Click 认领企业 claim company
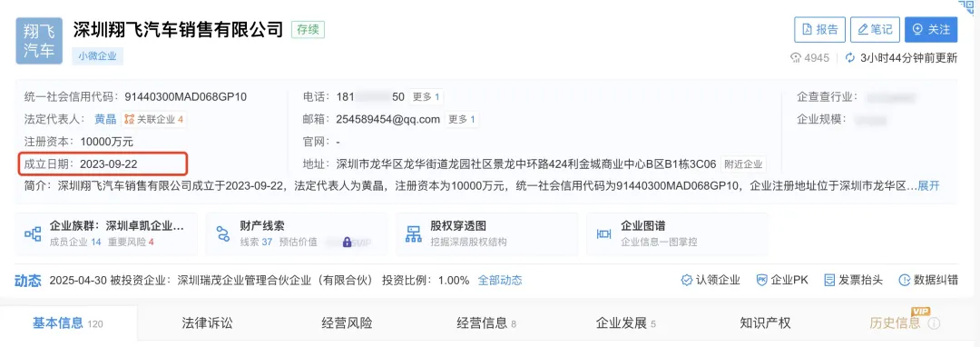Viewport: 980px width, 347px height. pos(710,280)
